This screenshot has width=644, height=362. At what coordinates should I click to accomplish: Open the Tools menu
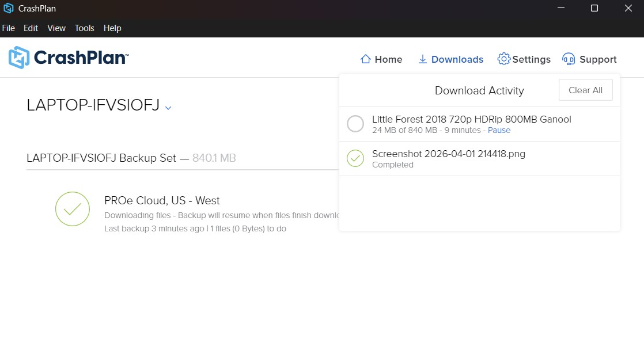pos(84,28)
